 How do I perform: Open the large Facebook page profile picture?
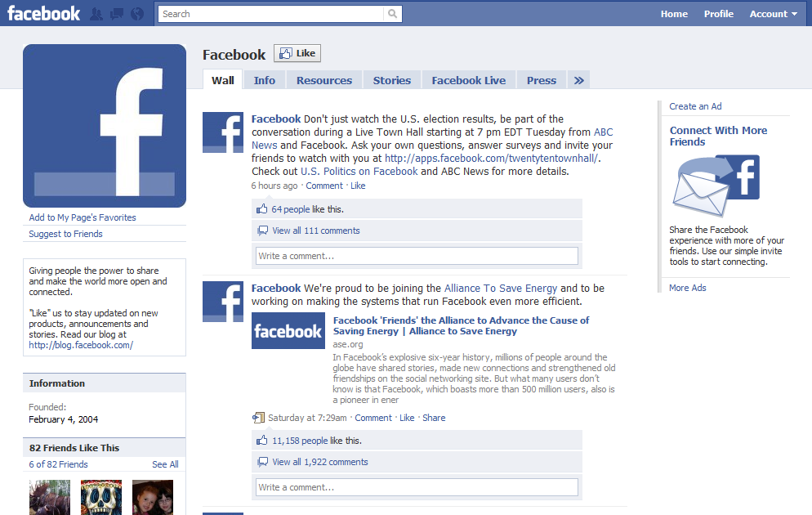point(105,126)
